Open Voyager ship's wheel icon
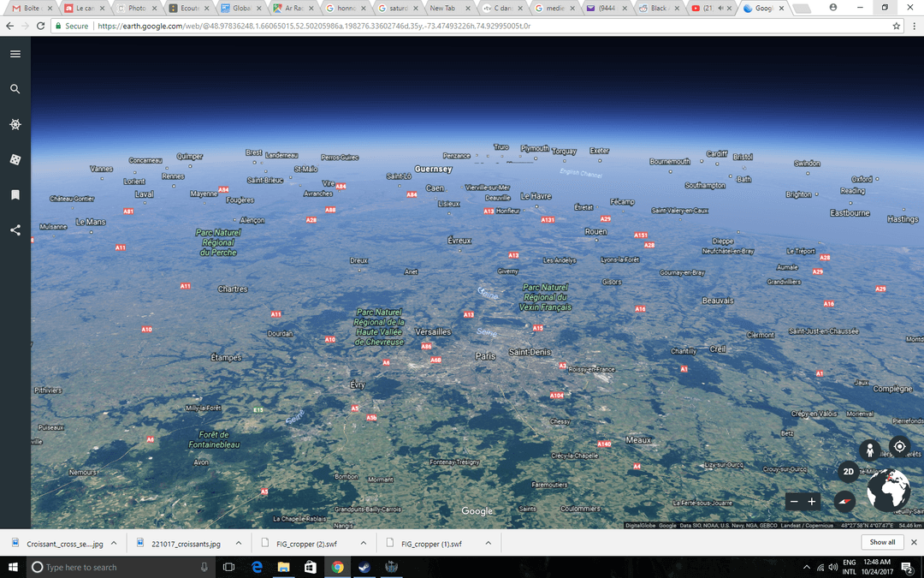This screenshot has height=578, width=924. (15, 124)
